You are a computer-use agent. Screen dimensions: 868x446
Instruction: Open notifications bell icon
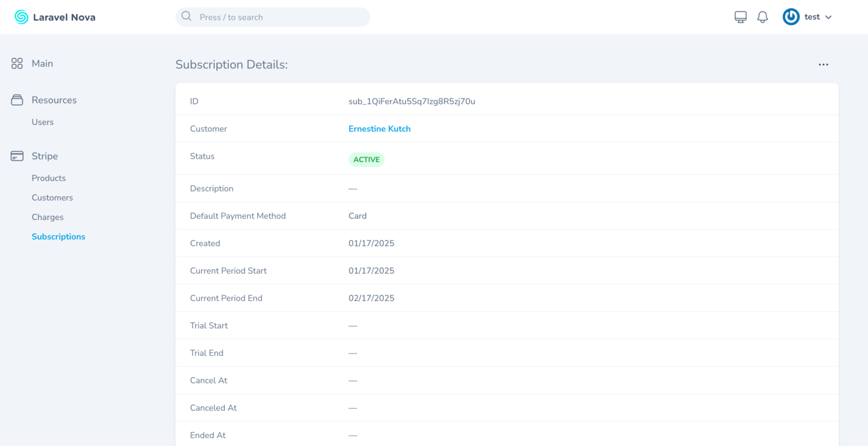pyautogui.click(x=762, y=17)
